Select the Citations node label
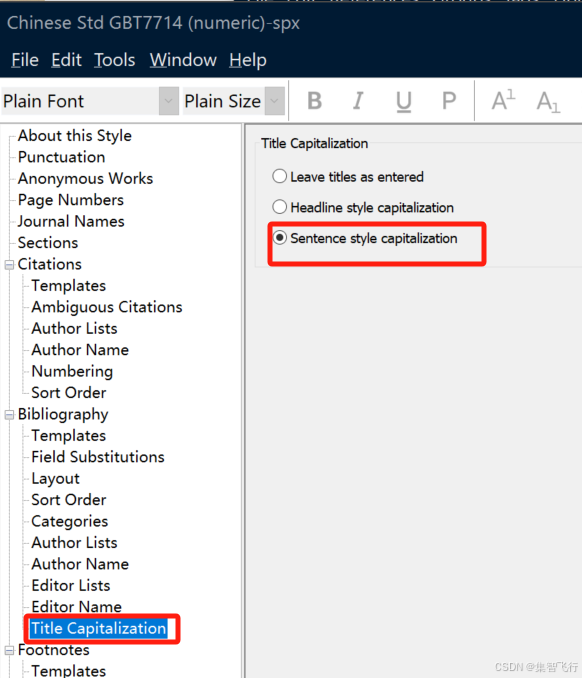 pyautogui.click(x=49, y=264)
